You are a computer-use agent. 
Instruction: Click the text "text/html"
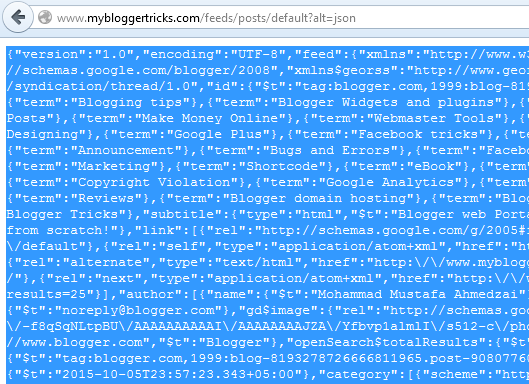(x=258, y=263)
